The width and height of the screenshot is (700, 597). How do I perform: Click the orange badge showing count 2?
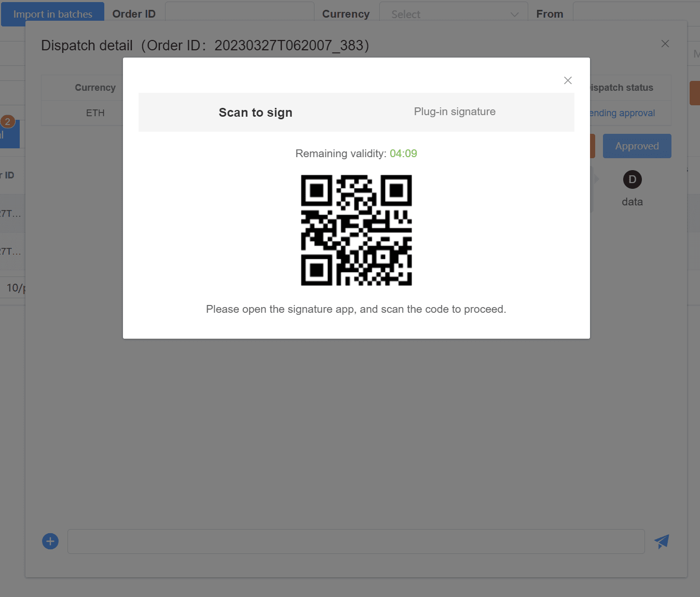8,121
